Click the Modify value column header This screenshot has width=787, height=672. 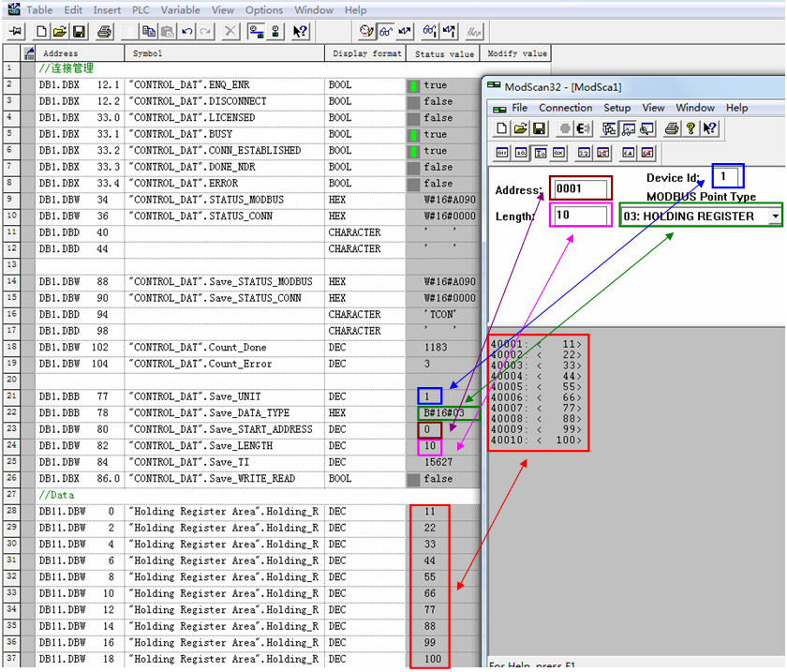coord(516,53)
